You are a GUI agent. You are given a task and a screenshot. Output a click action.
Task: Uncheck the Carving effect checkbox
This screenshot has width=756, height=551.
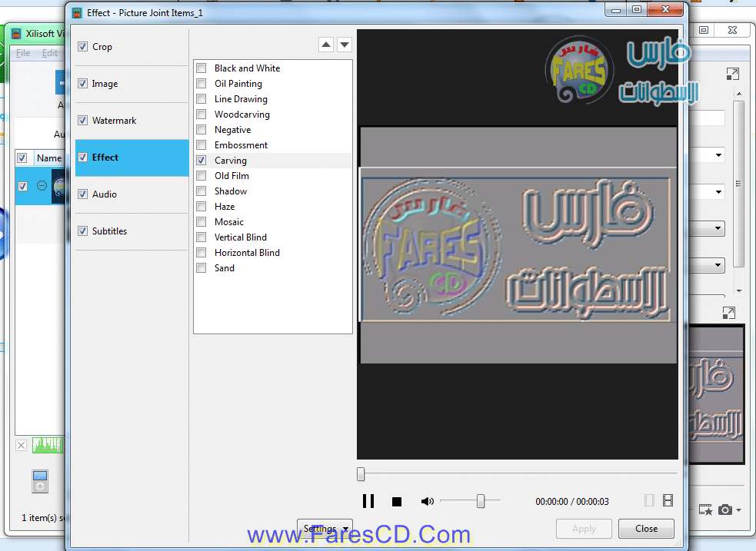coord(201,161)
